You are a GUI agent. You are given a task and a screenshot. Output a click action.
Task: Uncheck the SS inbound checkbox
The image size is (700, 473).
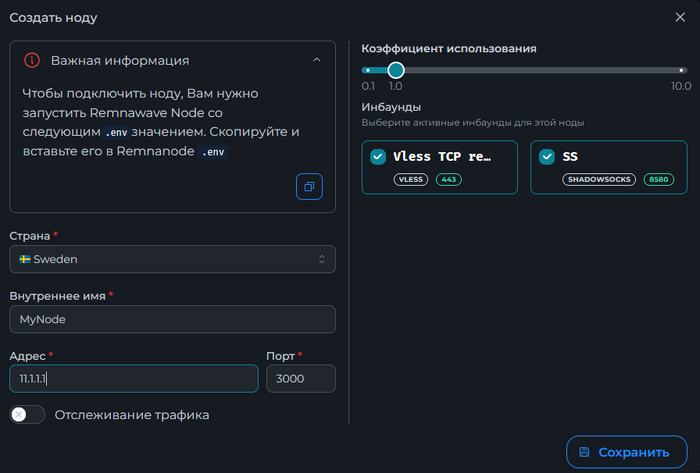coord(547,157)
